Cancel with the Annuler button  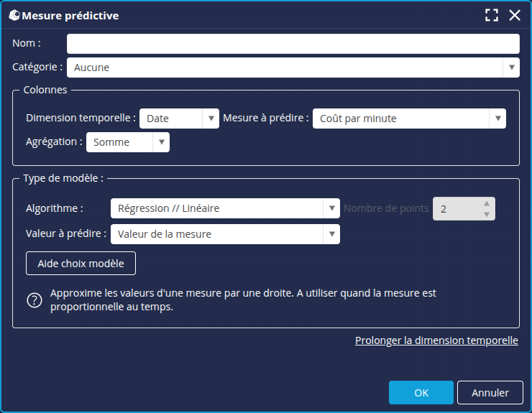coord(490,393)
